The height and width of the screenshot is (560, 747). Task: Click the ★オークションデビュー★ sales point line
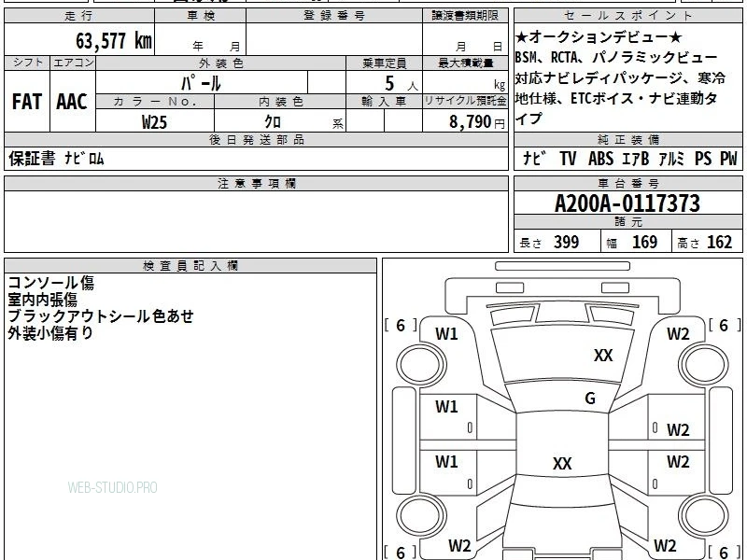coord(599,37)
